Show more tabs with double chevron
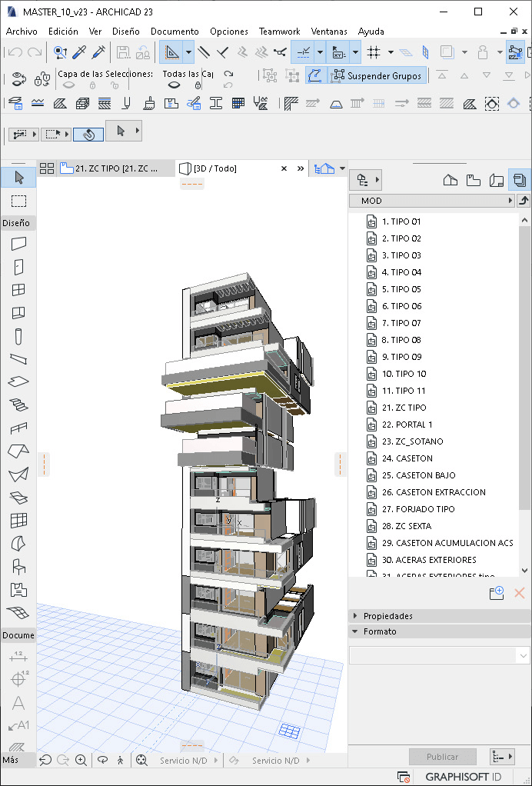 coord(301,168)
